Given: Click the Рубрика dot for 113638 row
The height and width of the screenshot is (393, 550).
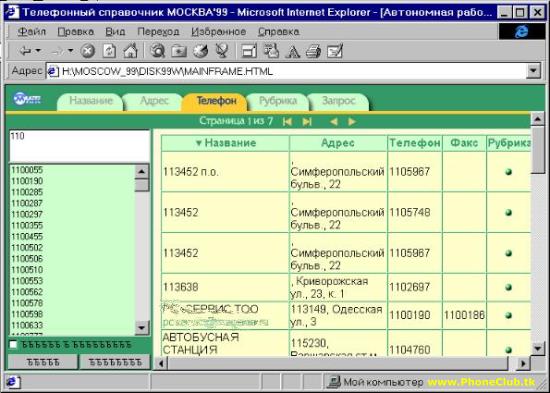Looking at the screenshot, I should 509,287.
